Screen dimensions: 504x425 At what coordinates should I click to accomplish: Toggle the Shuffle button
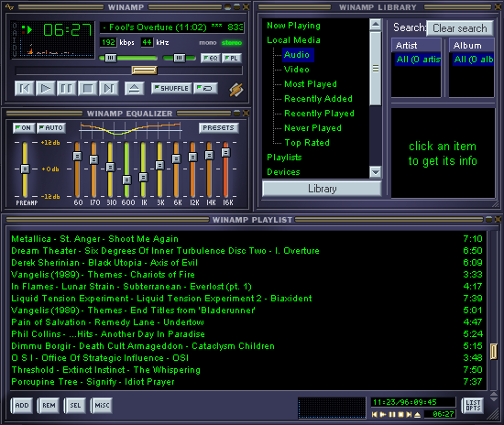[171, 88]
